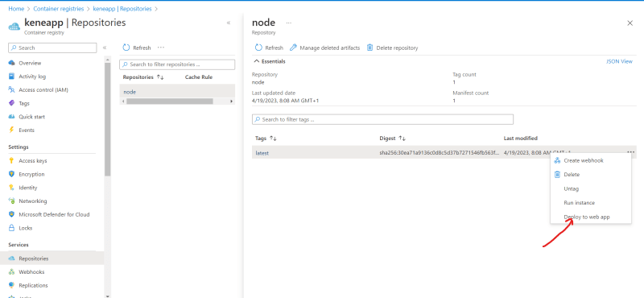Select Run instance from context menu
This screenshot has width=644, height=298.
click(x=591, y=203)
